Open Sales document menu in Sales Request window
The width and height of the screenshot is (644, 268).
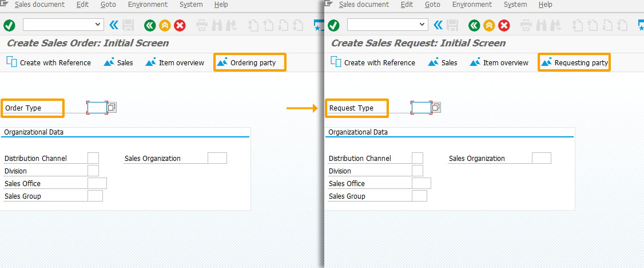[x=364, y=5]
